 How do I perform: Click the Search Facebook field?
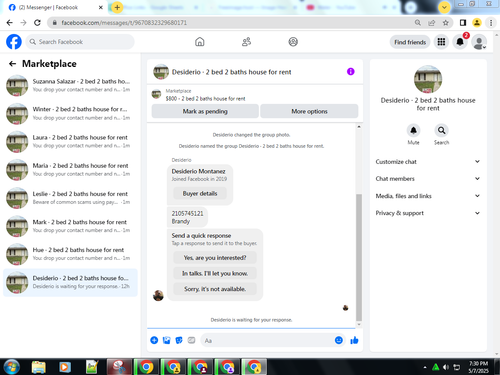click(80, 42)
